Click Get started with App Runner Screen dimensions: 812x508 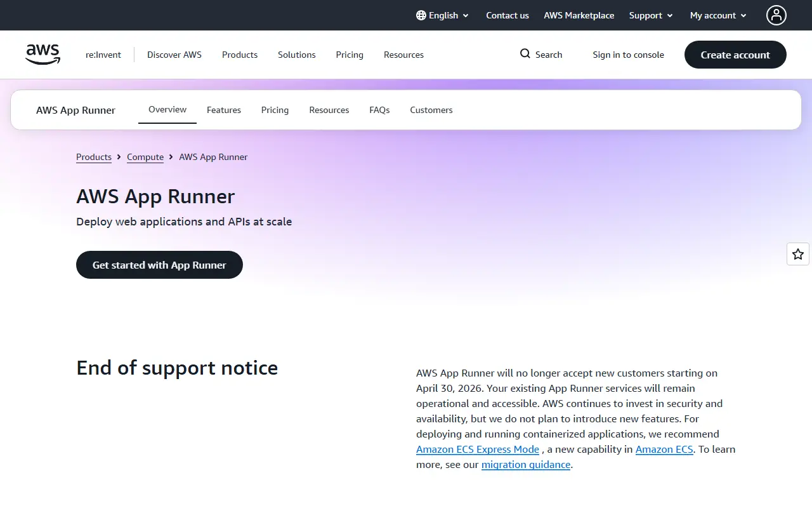pyautogui.click(x=159, y=265)
